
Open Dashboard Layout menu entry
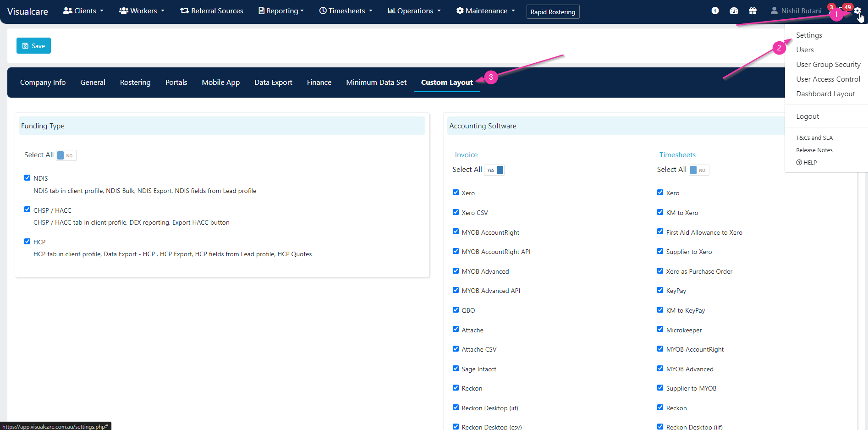pos(825,94)
